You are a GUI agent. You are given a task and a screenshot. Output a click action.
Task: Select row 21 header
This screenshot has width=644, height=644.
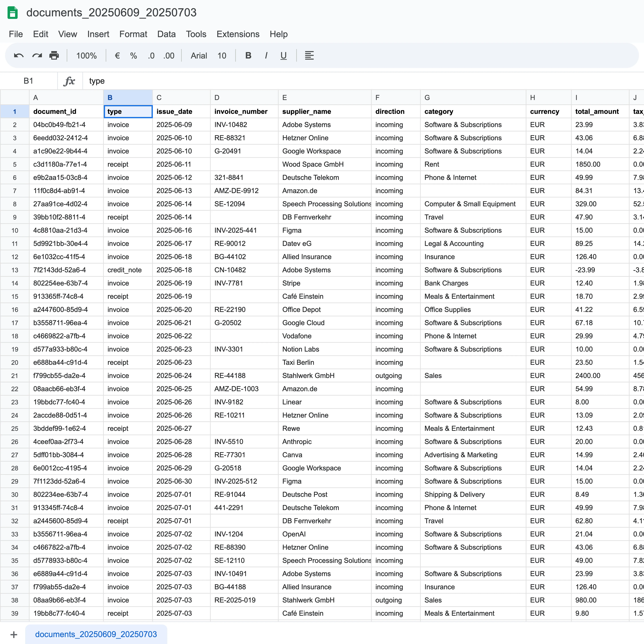pyautogui.click(x=15, y=376)
